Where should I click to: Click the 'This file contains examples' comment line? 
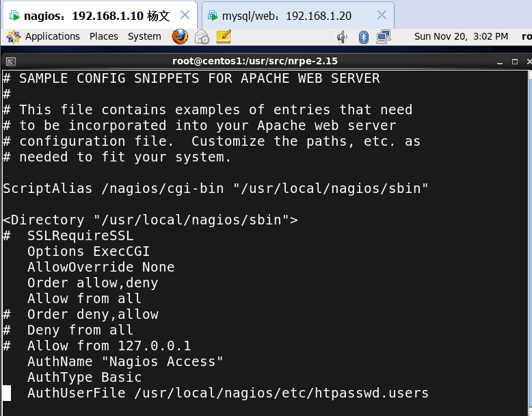pyautogui.click(x=208, y=110)
